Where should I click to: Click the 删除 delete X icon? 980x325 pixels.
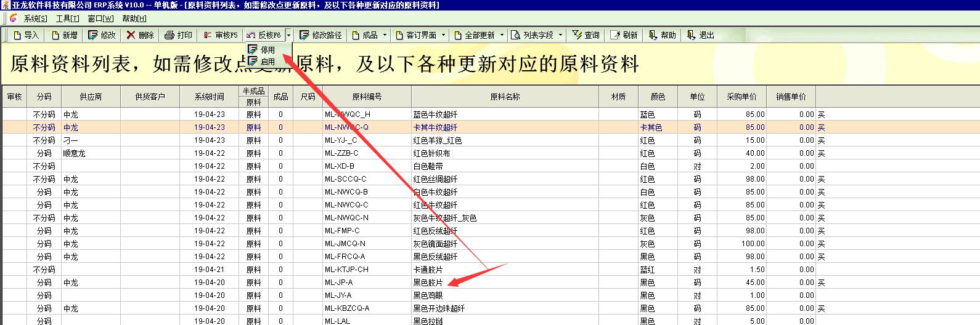point(131,36)
